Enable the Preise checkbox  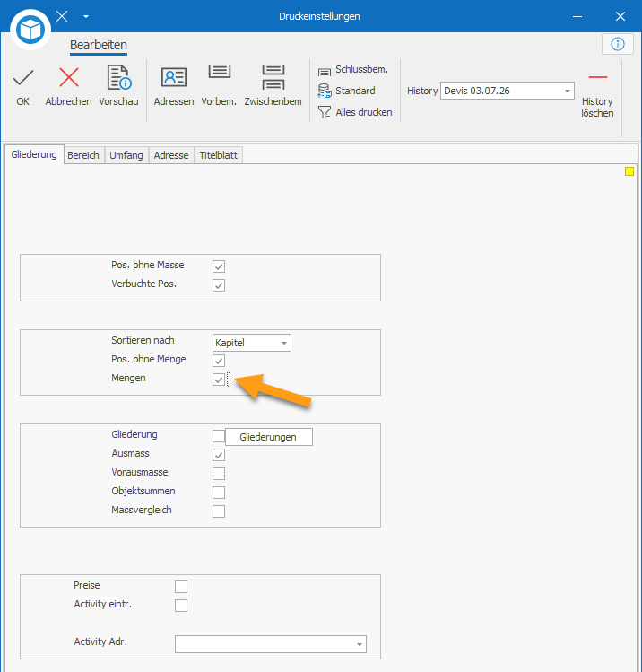181,587
